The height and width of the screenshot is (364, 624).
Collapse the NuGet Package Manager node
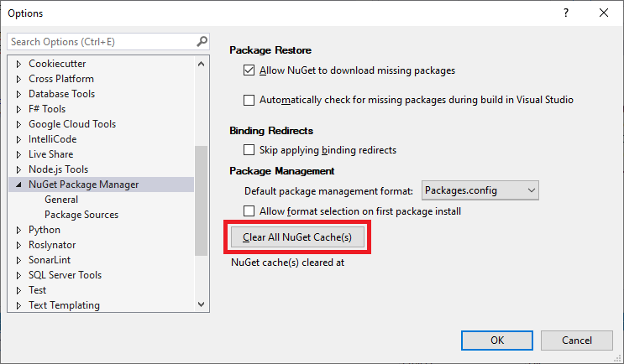click(x=18, y=185)
